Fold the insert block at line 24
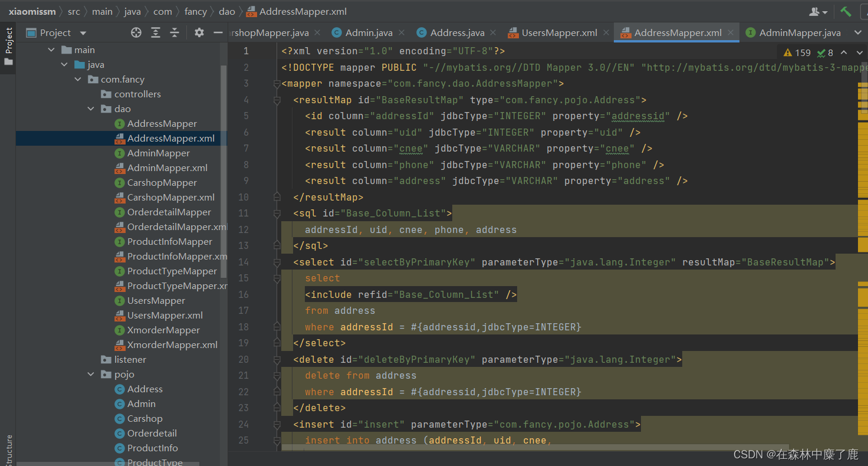The height and width of the screenshot is (466, 868). click(277, 425)
